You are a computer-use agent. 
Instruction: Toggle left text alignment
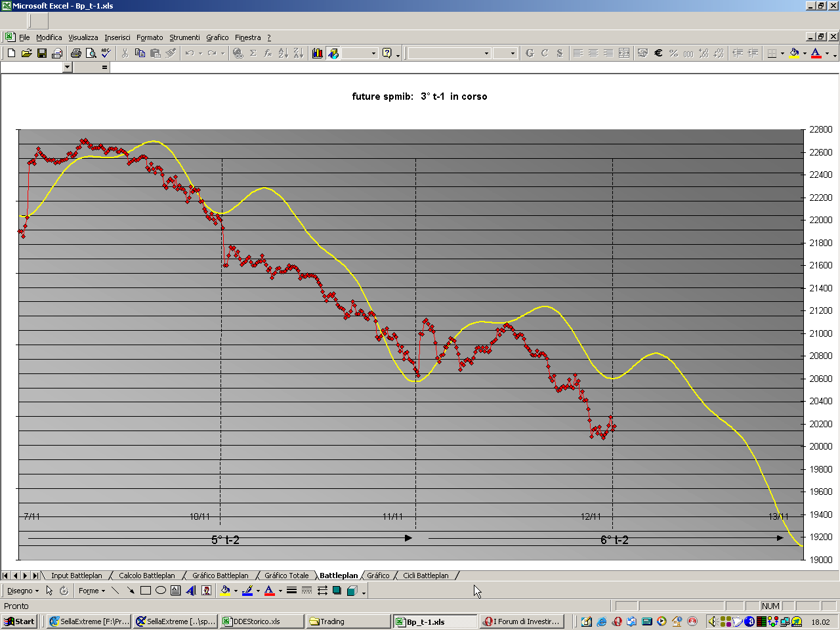coord(578,53)
